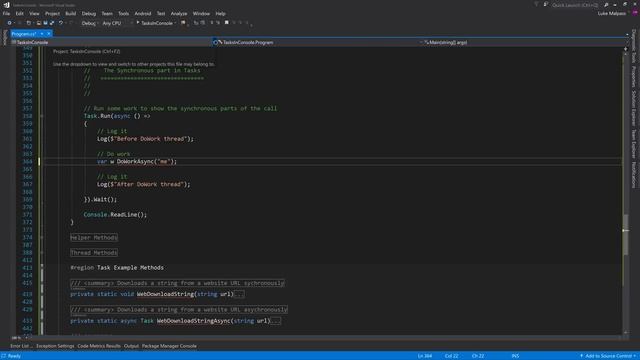The image size is (640, 360).
Task: Open the Exception Settings panel tab
Action: coord(55,346)
